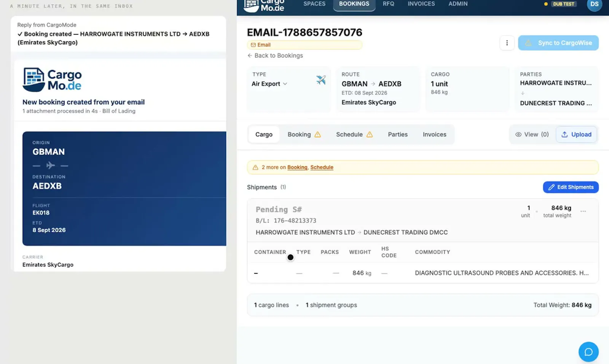Viewport: 609px width, 364px height.
Task: Switch to the Booking tab
Action: [x=304, y=134]
